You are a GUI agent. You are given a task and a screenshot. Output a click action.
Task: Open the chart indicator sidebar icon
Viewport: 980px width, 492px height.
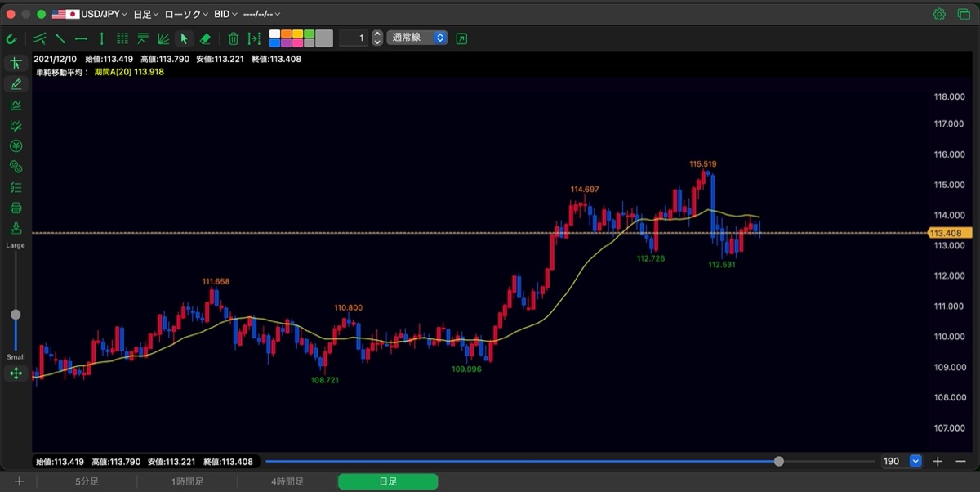click(x=16, y=105)
